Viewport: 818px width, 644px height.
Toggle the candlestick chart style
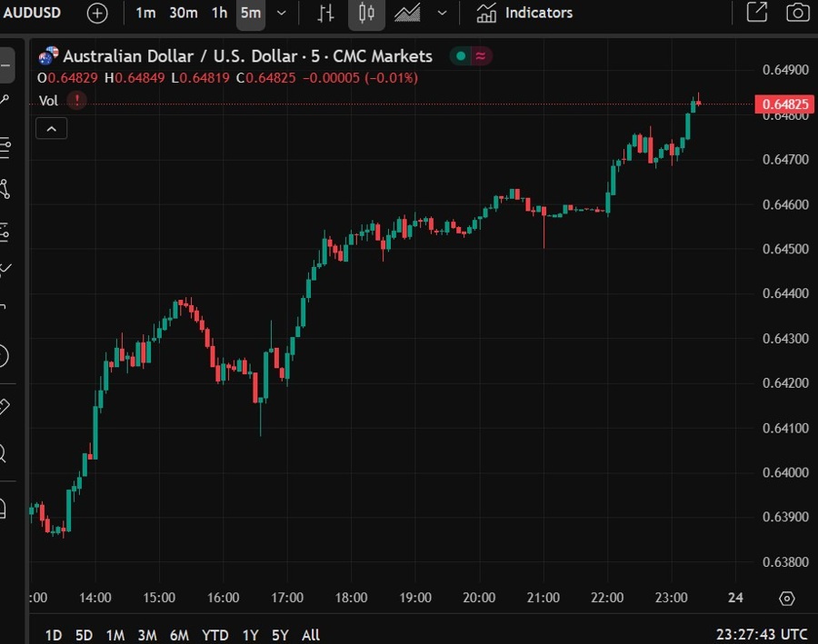(366, 13)
